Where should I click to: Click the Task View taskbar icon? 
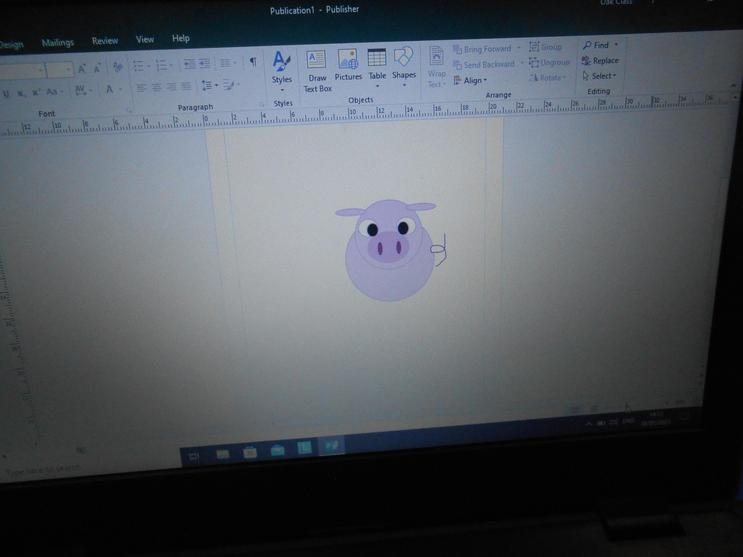point(194,457)
